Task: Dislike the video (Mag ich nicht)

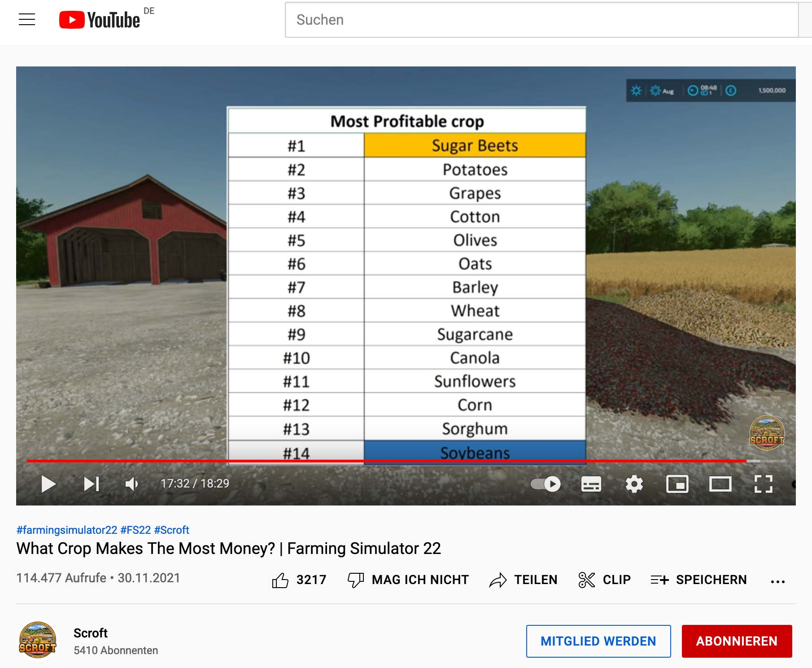Action: tap(408, 580)
